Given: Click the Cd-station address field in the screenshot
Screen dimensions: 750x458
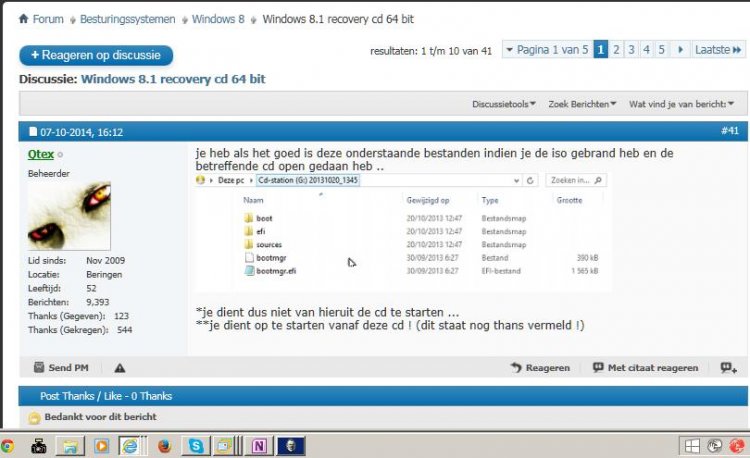Looking at the screenshot, I should 308,180.
